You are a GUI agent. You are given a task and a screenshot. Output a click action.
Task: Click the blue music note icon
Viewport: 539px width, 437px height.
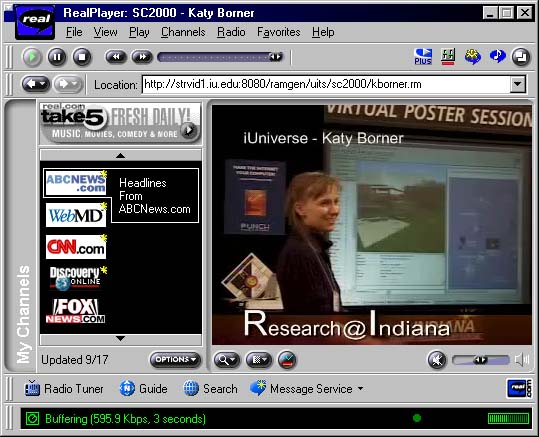click(x=497, y=56)
